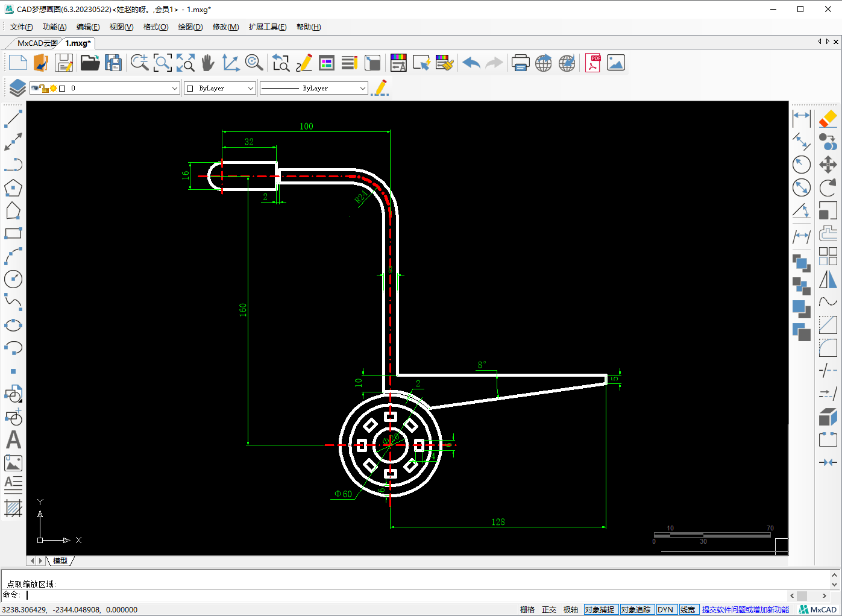Open the ByLayer linetype dropdown
The height and width of the screenshot is (616, 842).
point(362,88)
